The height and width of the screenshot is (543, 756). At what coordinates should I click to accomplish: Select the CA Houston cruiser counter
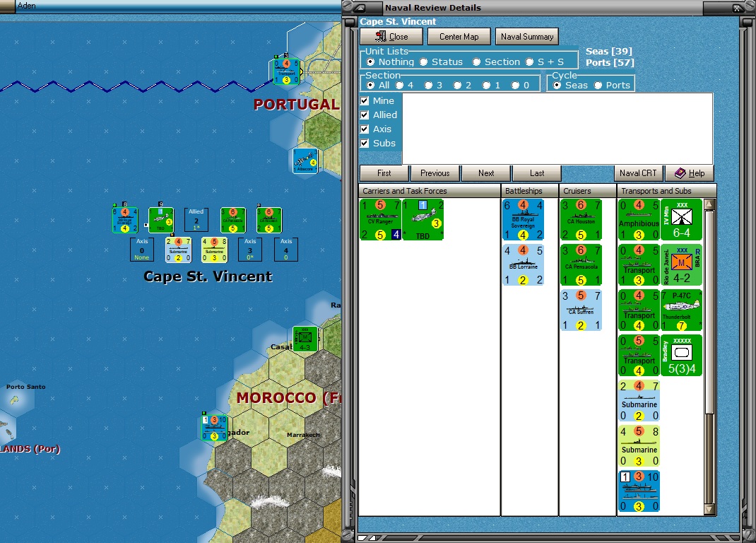tap(581, 220)
